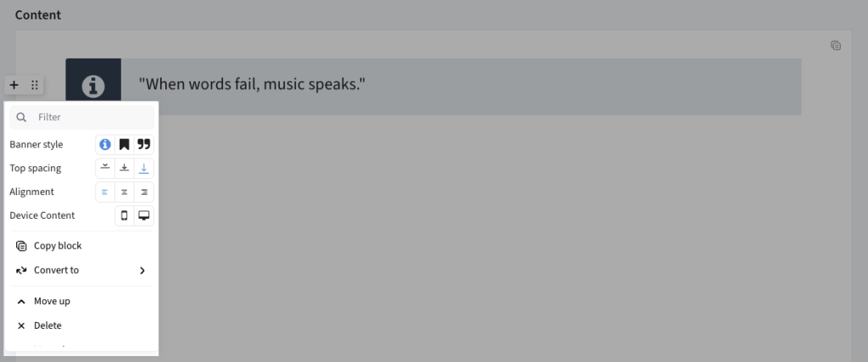The height and width of the screenshot is (362, 868).
Task: Toggle mobile device content visibility
Action: point(125,216)
